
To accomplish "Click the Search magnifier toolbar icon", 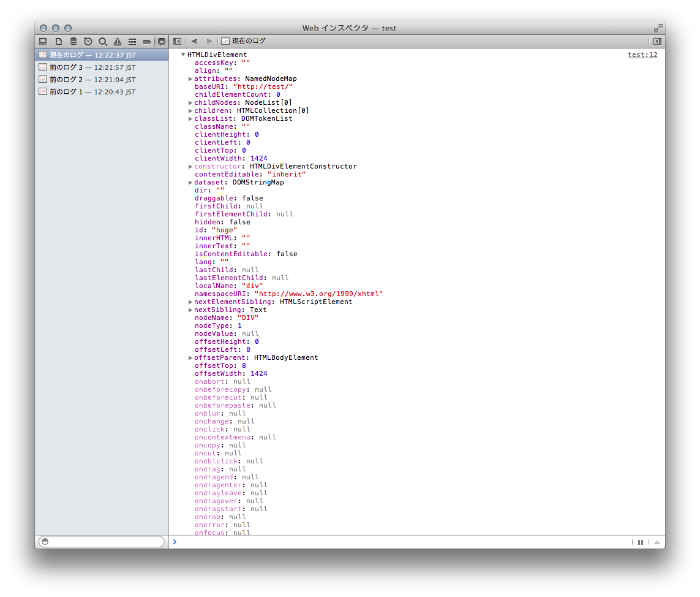I will (x=103, y=42).
